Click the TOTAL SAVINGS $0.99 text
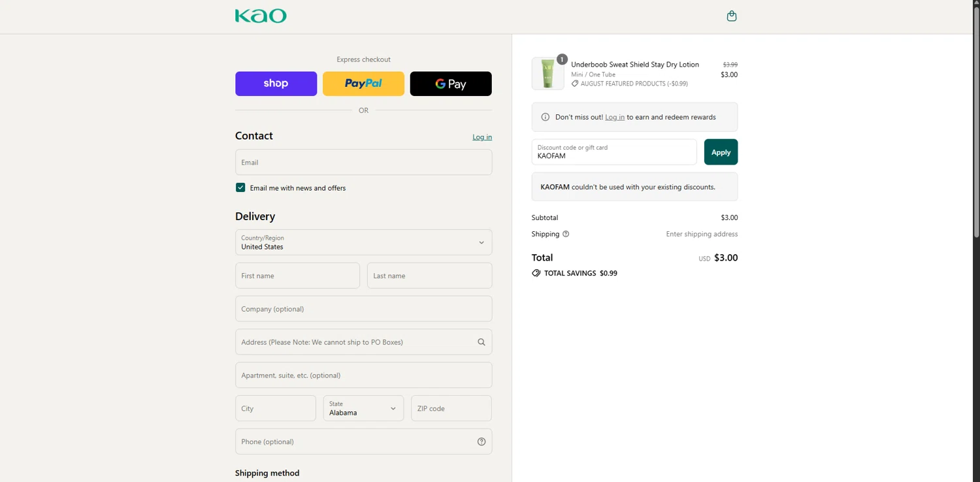This screenshot has width=980, height=482. coord(581,273)
